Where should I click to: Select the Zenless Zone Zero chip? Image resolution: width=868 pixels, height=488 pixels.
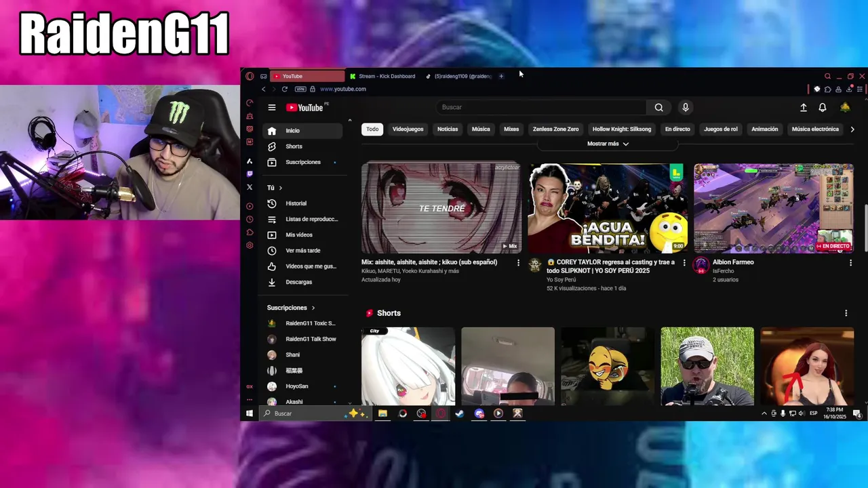(555, 129)
